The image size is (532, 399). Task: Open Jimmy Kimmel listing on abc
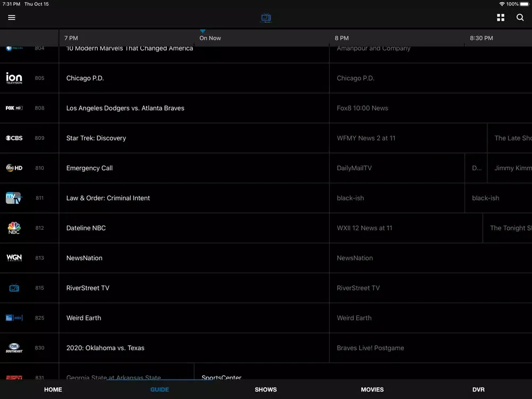point(510,168)
